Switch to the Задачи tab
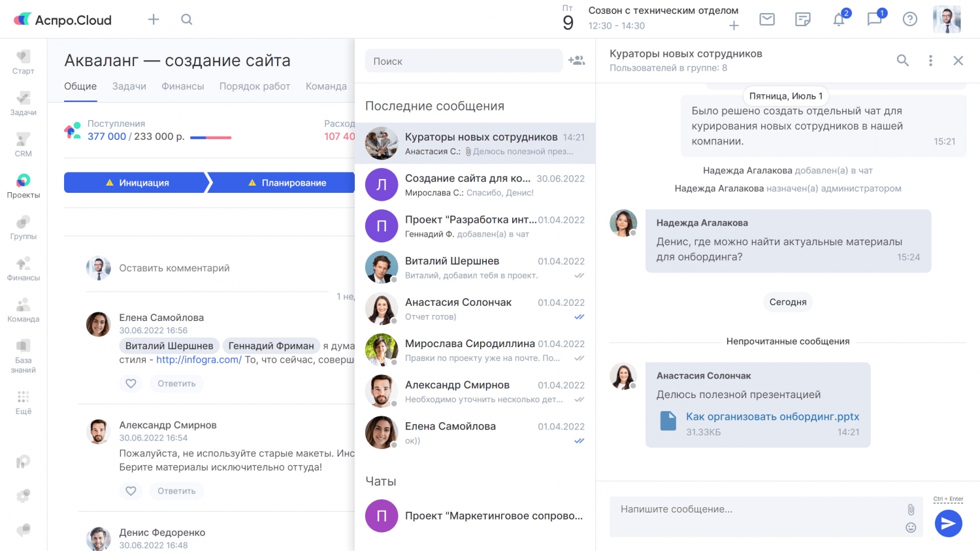This screenshot has width=980, height=551. (129, 86)
